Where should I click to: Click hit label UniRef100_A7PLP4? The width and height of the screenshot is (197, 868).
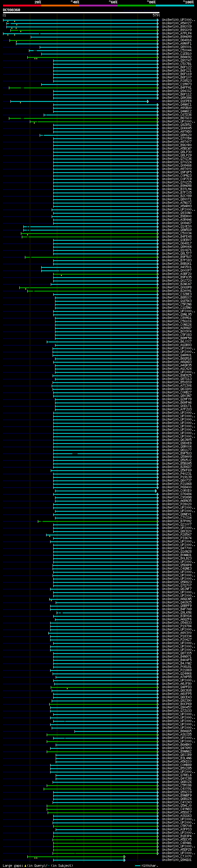[176, 33]
